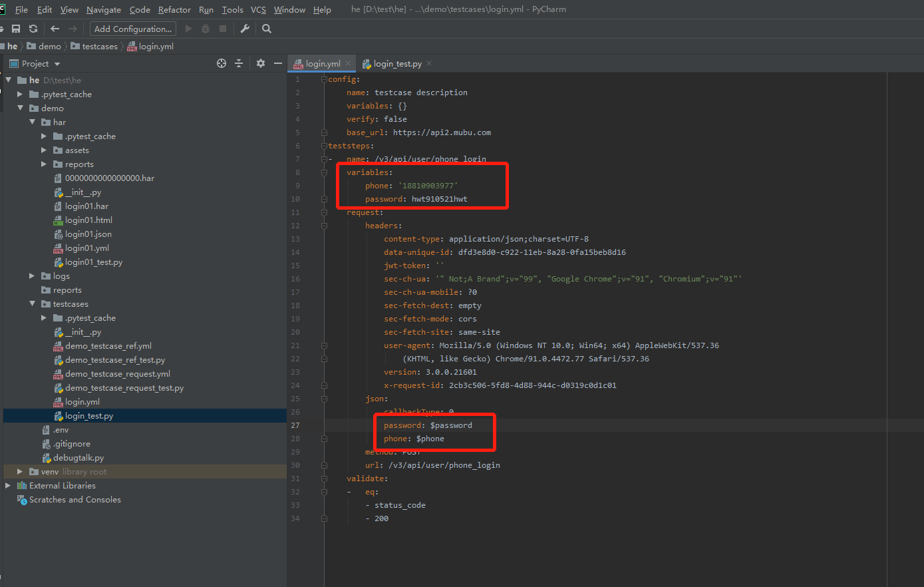
Task: Close the login.yml editor tab
Action: [x=348, y=63]
